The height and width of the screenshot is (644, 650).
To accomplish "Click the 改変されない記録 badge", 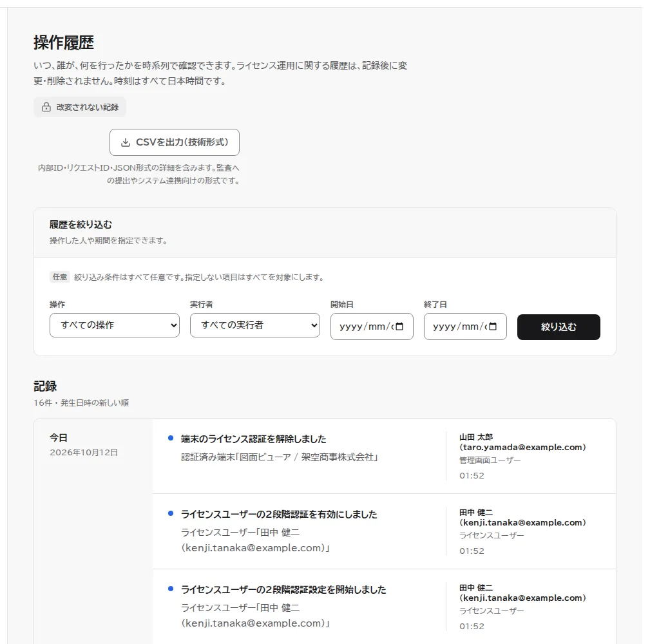I will pyautogui.click(x=80, y=108).
